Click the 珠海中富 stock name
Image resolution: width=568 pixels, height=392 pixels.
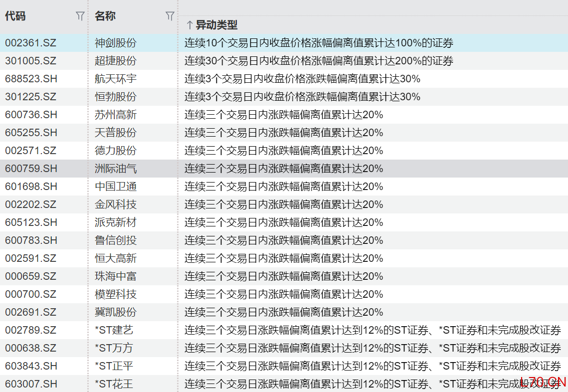(x=116, y=276)
